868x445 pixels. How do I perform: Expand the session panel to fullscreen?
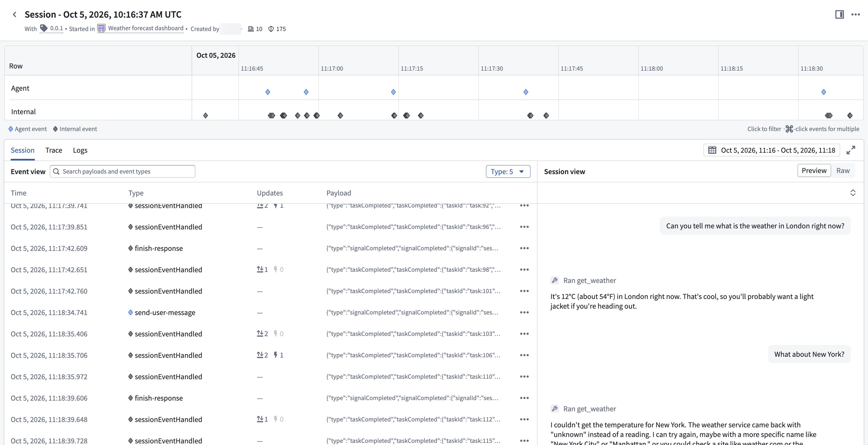pyautogui.click(x=851, y=150)
